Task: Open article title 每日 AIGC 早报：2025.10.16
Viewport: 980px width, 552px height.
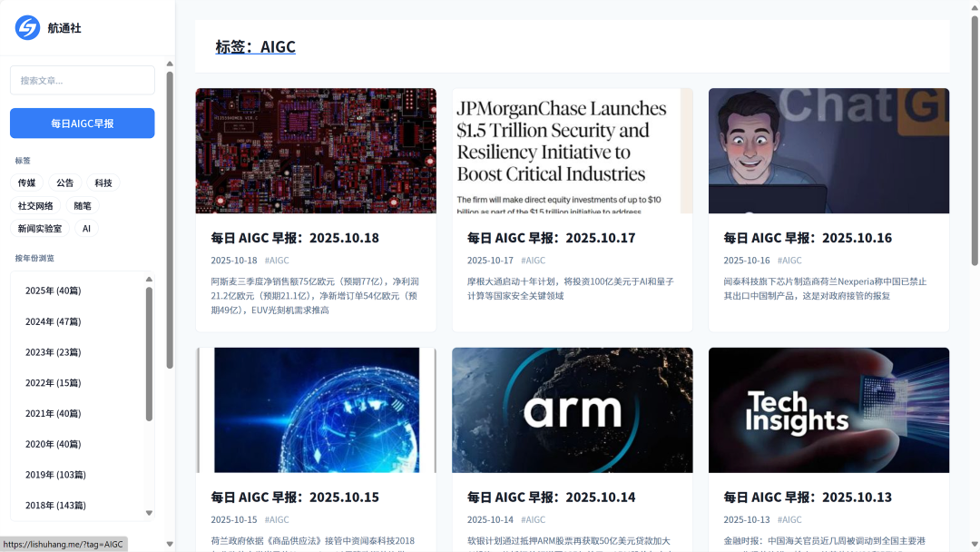Action: [x=808, y=238]
